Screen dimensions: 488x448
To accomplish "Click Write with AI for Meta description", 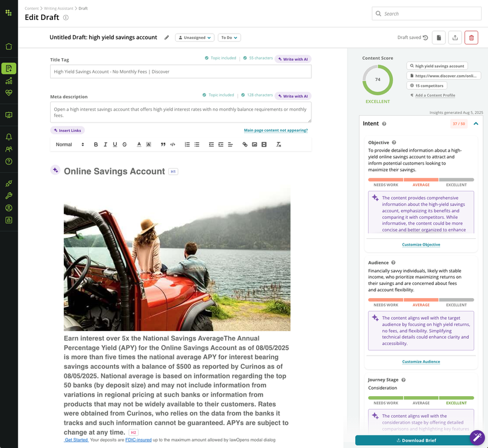I will pyautogui.click(x=293, y=96).
